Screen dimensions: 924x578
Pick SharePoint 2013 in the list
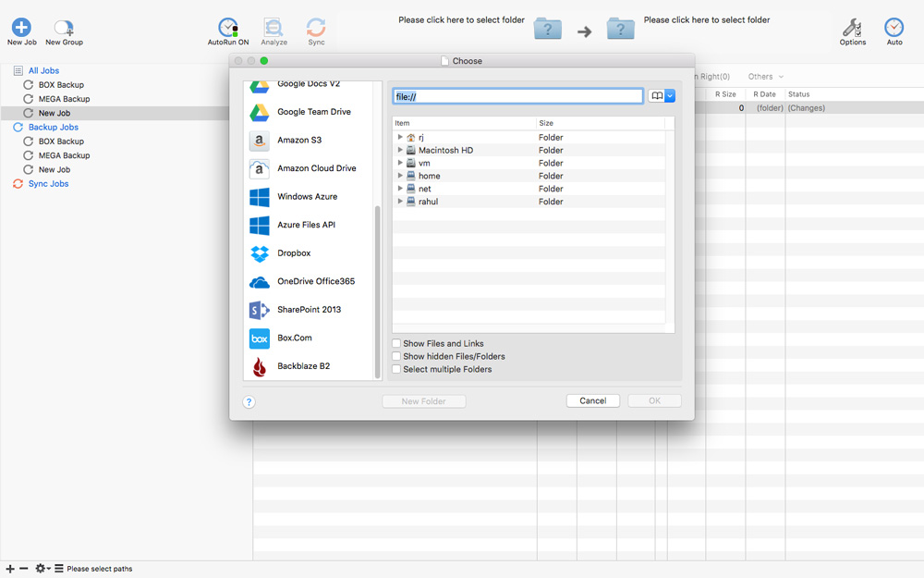[x=309, y=310]
